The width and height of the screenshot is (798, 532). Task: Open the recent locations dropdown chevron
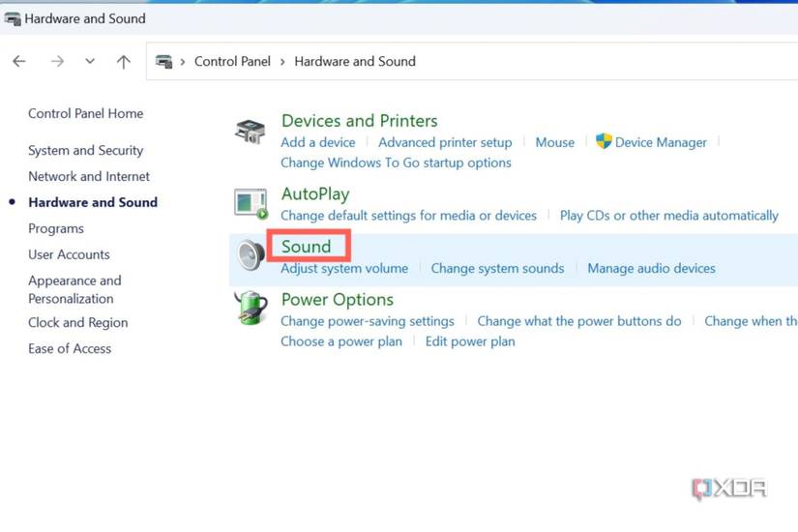coord(90,62)
